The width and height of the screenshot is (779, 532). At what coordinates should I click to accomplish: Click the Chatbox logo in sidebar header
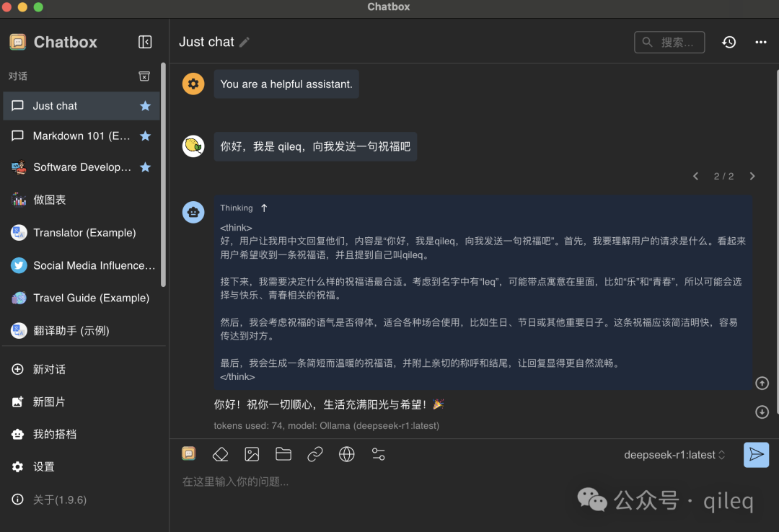click(x=18, y=43)
